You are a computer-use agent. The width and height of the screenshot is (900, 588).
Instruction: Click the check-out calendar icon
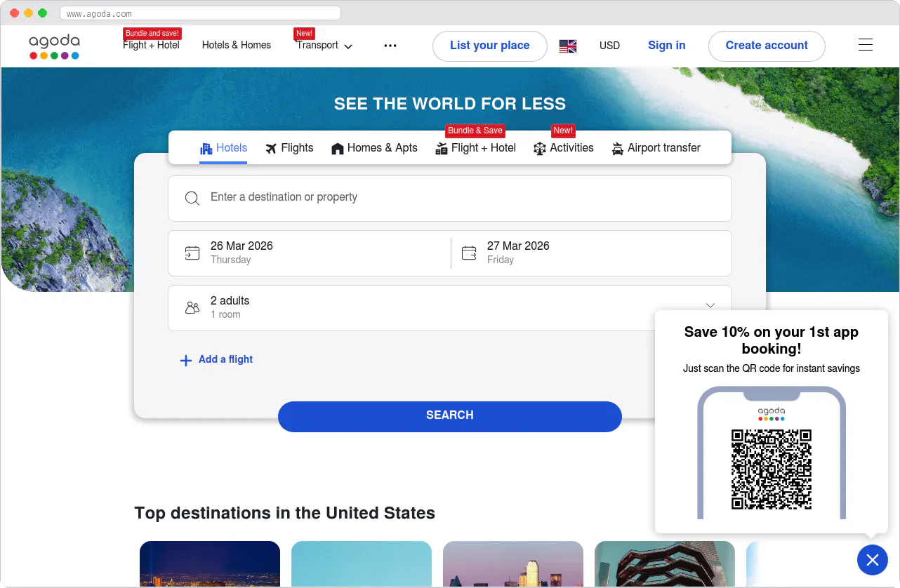pyautogui.click(x=469, y=253)
